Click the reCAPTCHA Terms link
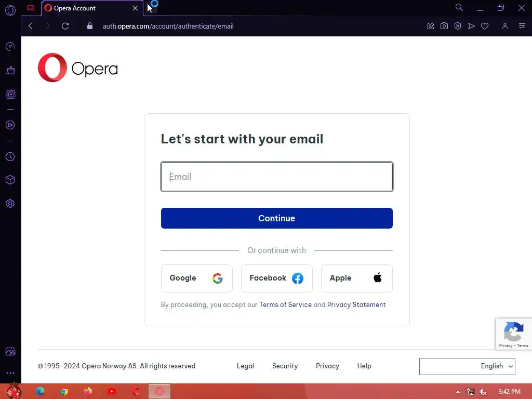532x399 pixels. click(x=523, y=345)
